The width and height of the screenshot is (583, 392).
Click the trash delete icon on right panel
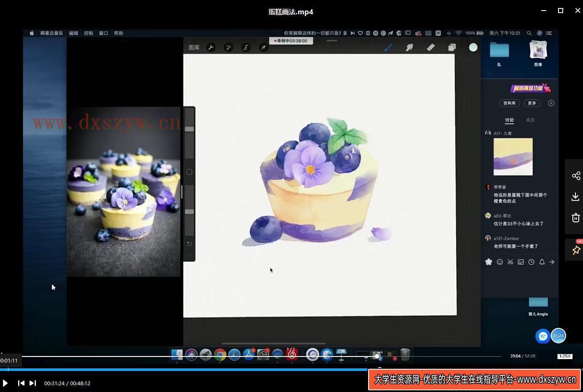pos(576,218)
